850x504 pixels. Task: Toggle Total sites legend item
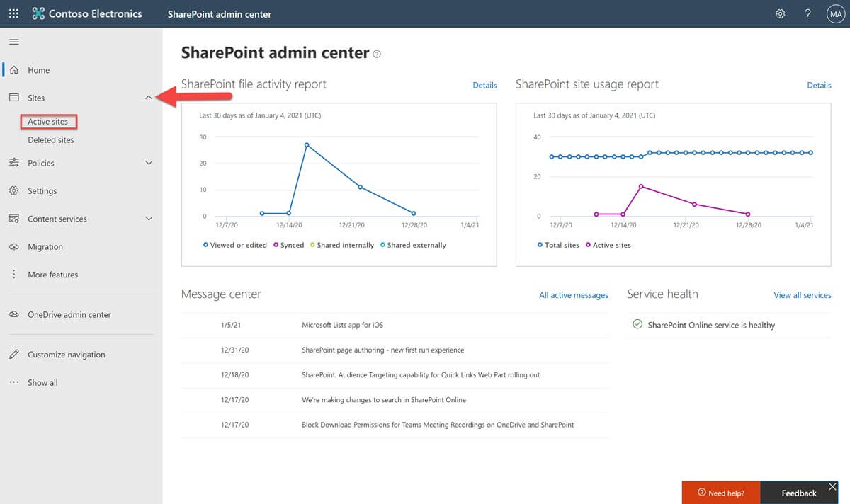click(558, 245)
